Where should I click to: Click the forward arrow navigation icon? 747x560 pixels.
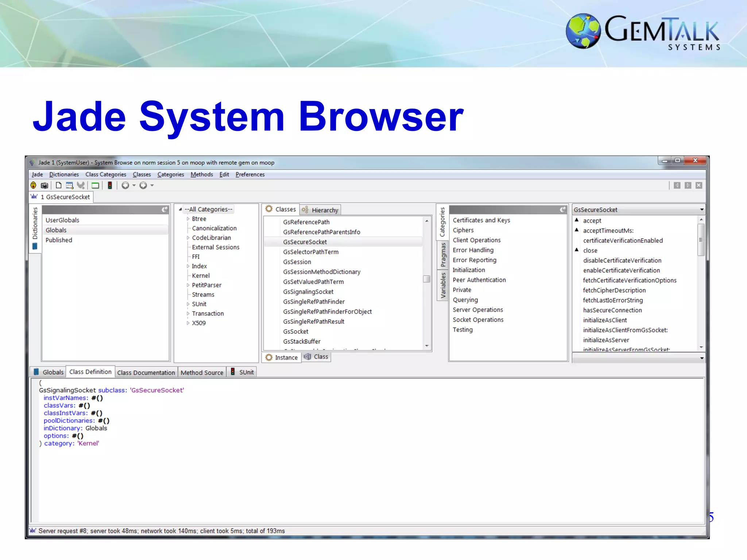click(143, 185)
